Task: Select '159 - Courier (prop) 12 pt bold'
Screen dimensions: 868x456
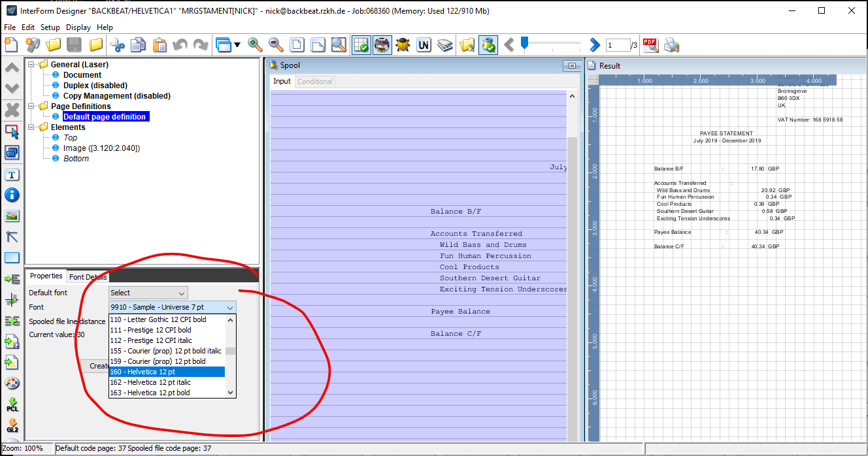Action: pyautogui.click(x=167, y=361)
